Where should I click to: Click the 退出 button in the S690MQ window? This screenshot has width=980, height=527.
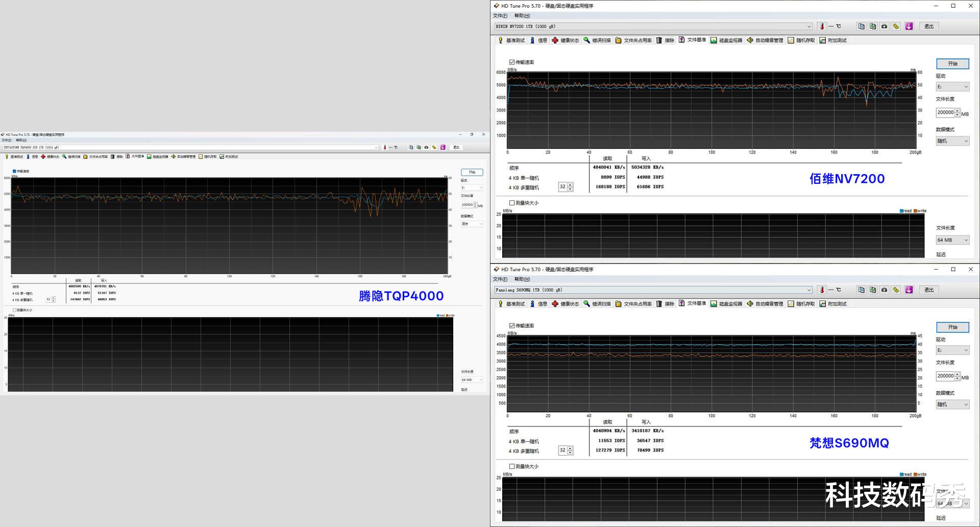click(x=929, y=290)
